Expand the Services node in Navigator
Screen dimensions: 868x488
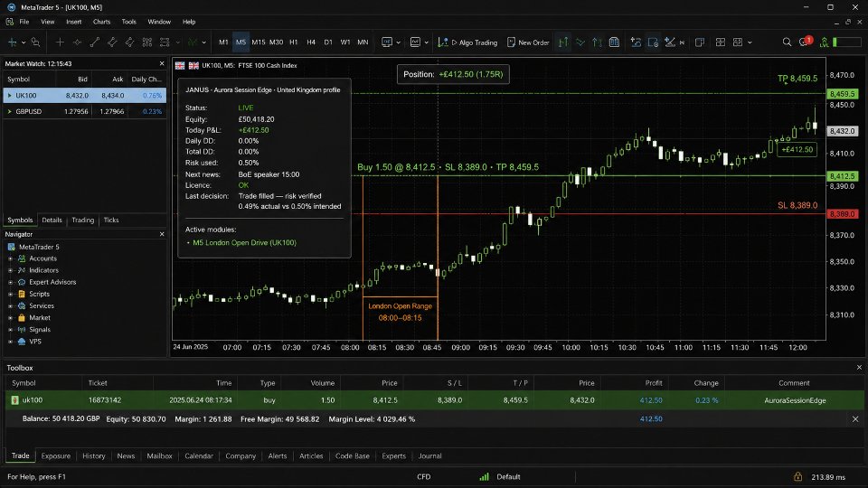tap(10, 306)
